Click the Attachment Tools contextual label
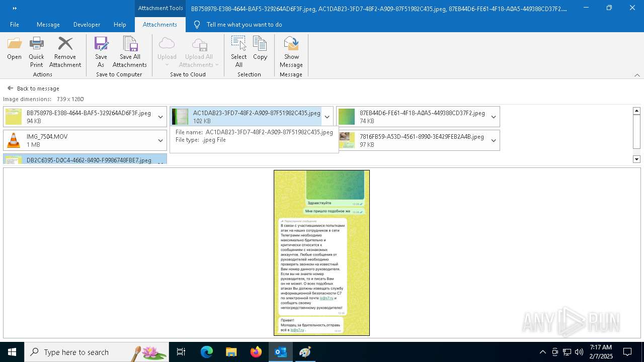The width and height of the screenshot is (644, 362). pos(160,8)
